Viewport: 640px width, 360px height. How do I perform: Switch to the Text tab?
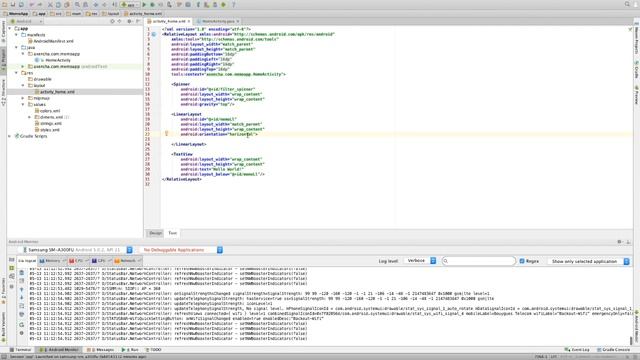(173, 233)
